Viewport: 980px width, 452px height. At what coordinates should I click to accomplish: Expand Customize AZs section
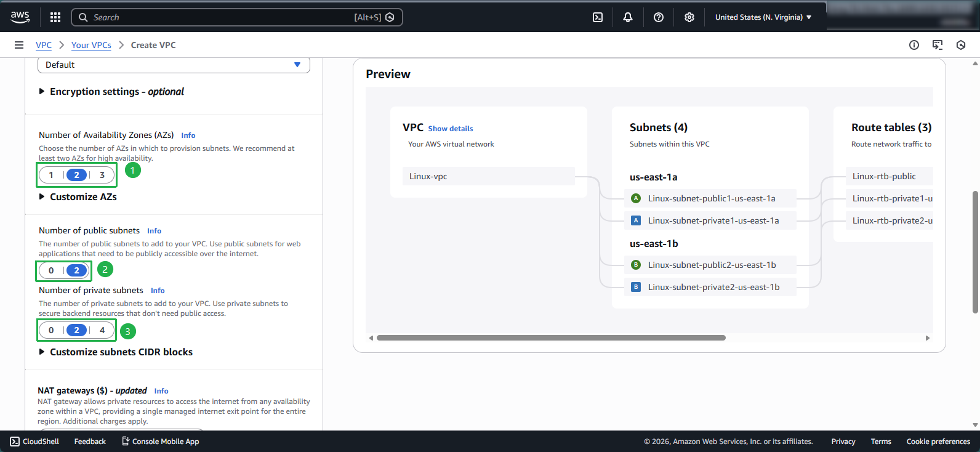78,196
